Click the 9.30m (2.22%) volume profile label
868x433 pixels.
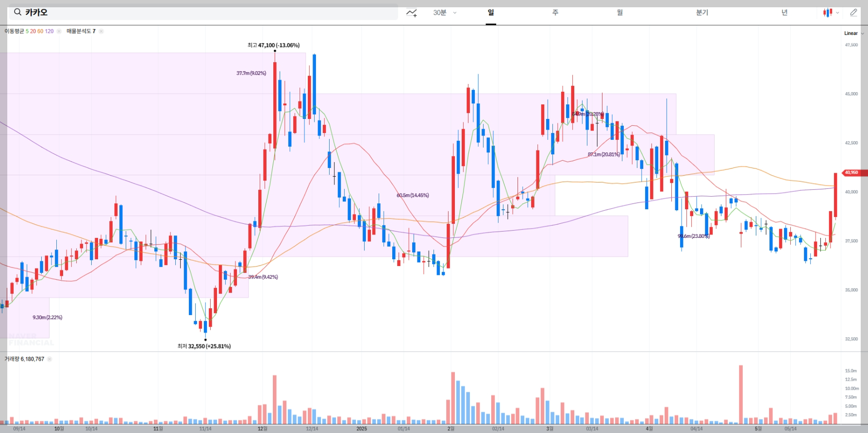tap(48, 317)
